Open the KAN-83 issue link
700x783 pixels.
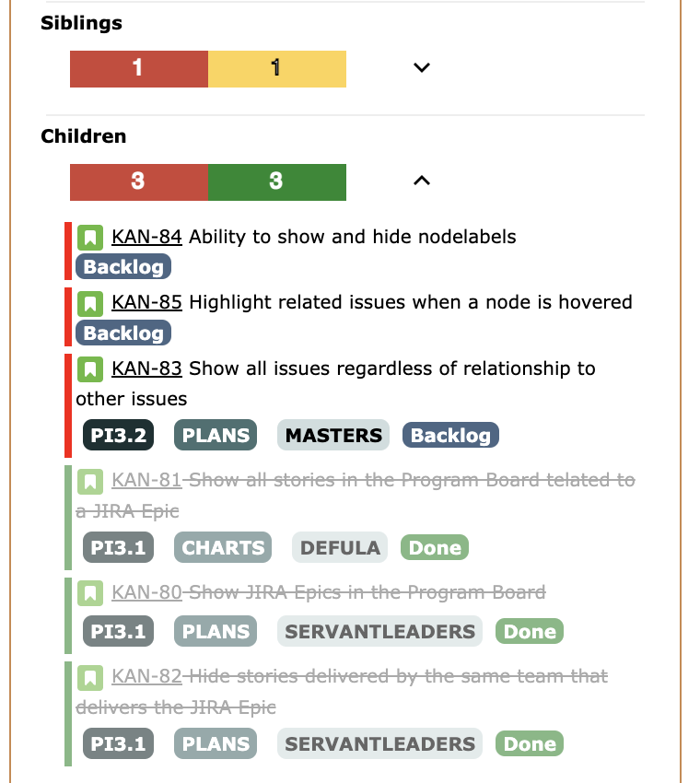coord(146,368)
